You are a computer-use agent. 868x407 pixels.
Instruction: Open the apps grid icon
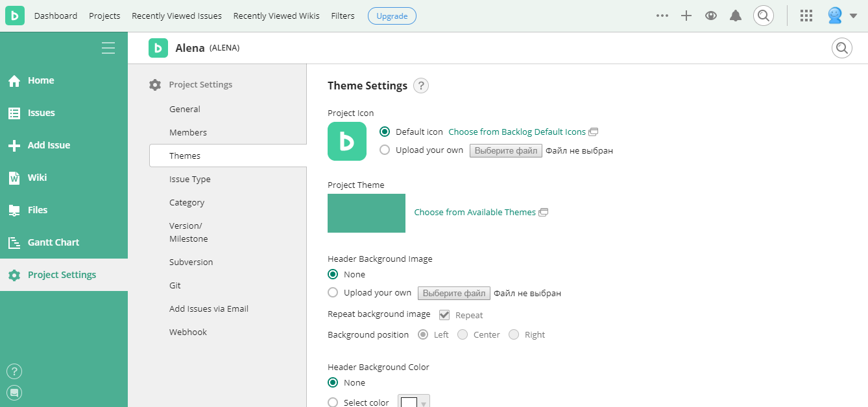coord(806,16)
